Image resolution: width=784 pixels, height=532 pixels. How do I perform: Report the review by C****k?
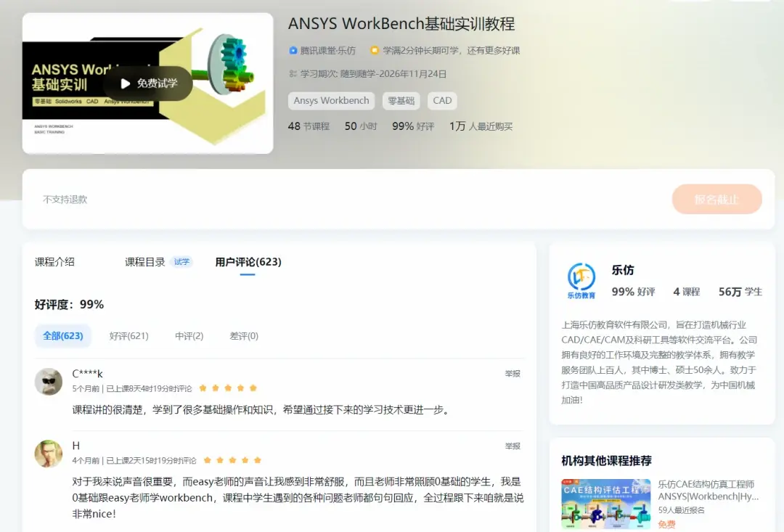[513, 374]
